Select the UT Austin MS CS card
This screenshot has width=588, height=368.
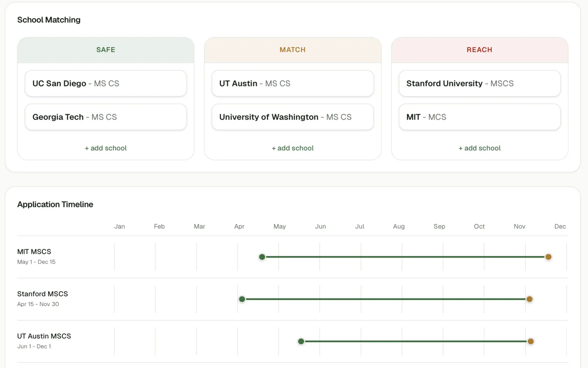pyautogui.click(x=293, y=84)
